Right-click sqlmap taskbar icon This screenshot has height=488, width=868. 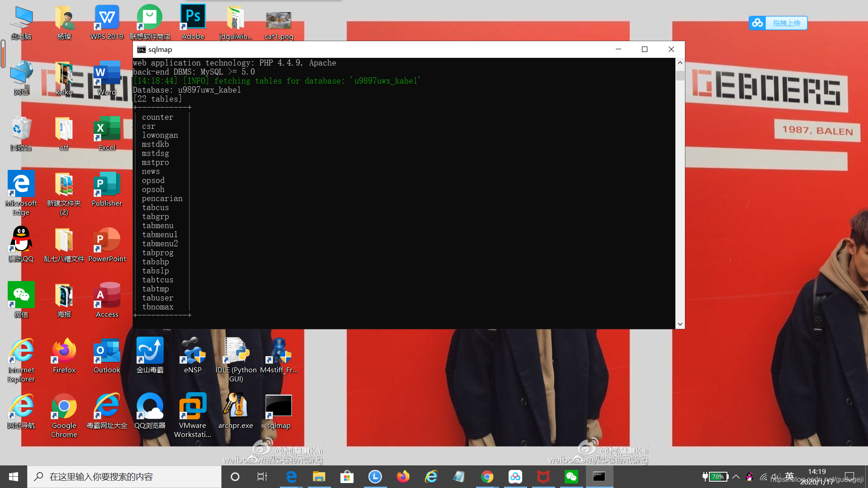(599, 477)
